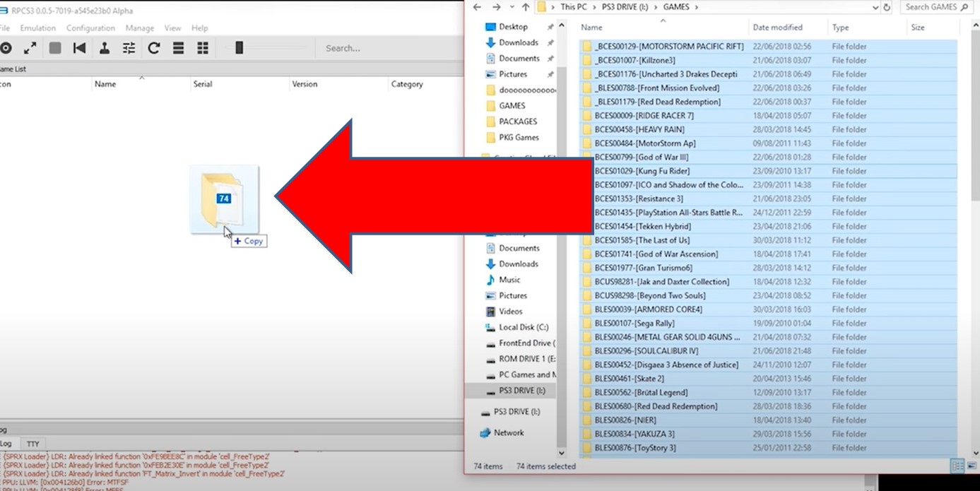
Task: Open the GAMES folder in sidebar
Action: pos(512,106)
